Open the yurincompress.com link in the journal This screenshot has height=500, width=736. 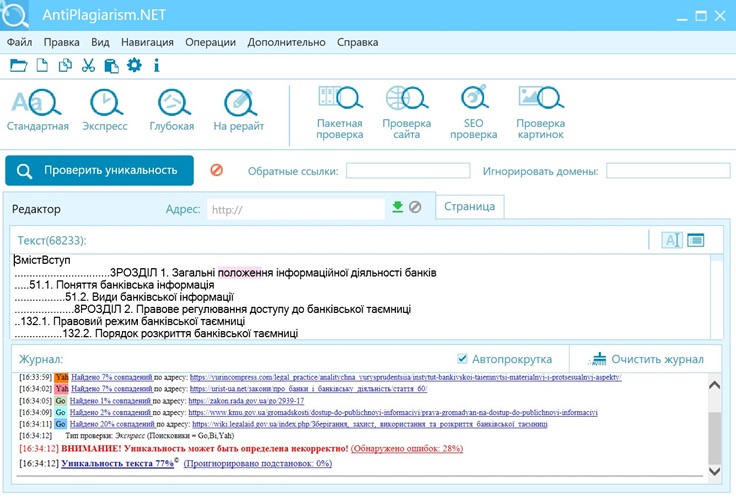pyautogui.click(x=406, y=377)
